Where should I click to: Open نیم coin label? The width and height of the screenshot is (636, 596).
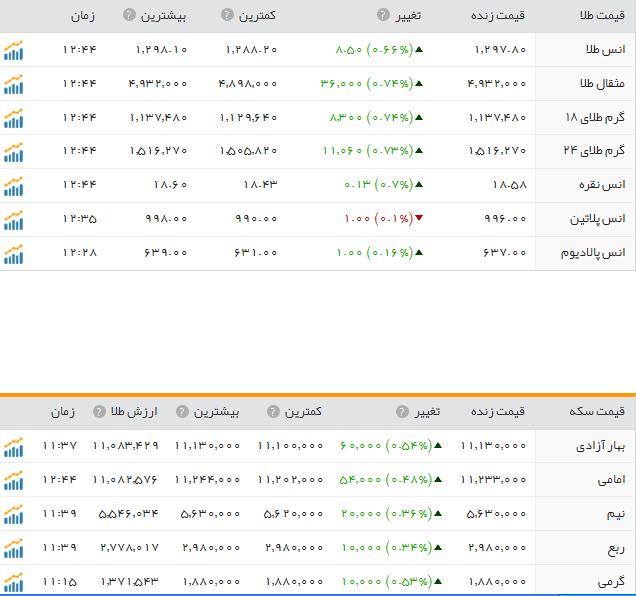616,514
